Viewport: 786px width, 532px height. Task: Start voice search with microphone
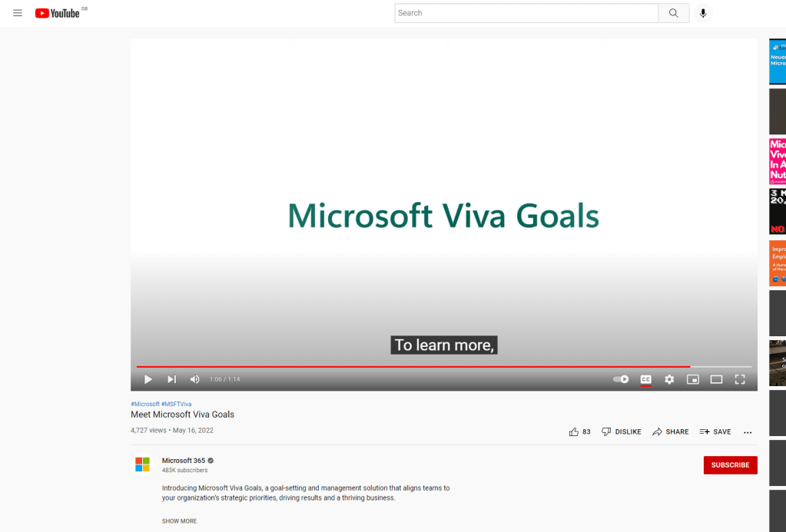(702, 13)
